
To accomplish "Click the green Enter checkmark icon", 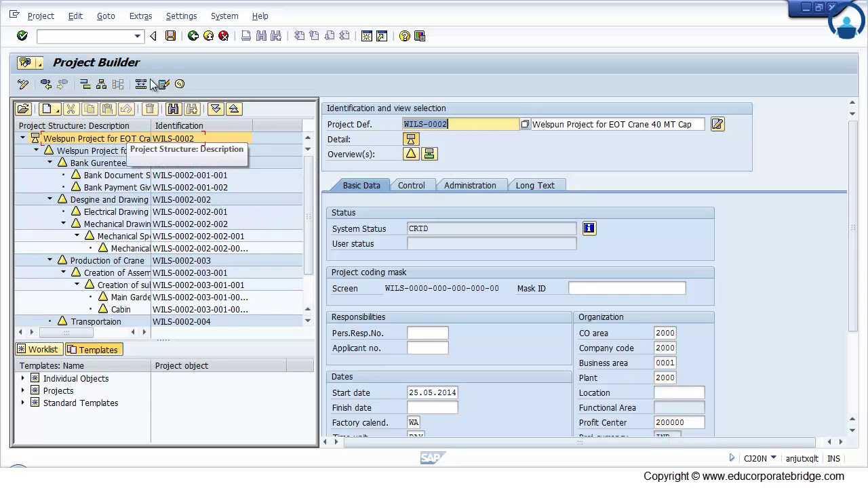I will click(22, 36).
